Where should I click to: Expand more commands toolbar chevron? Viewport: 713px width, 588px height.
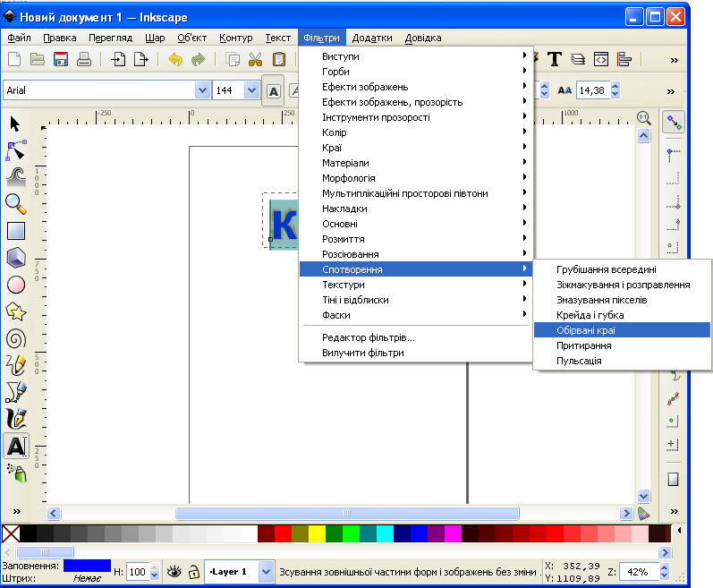(674, 60)
